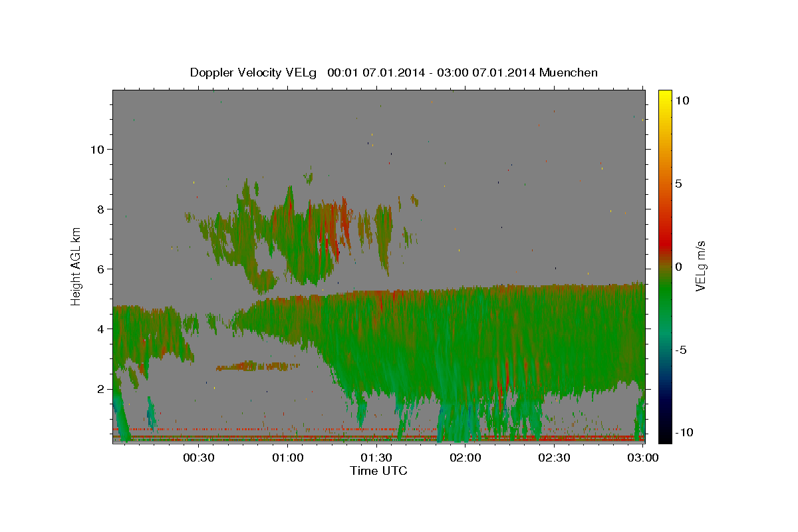Click the colorbar label 'VELg m/s'
This screenshot has height=532, width=798.
click(x=700, y=266)
